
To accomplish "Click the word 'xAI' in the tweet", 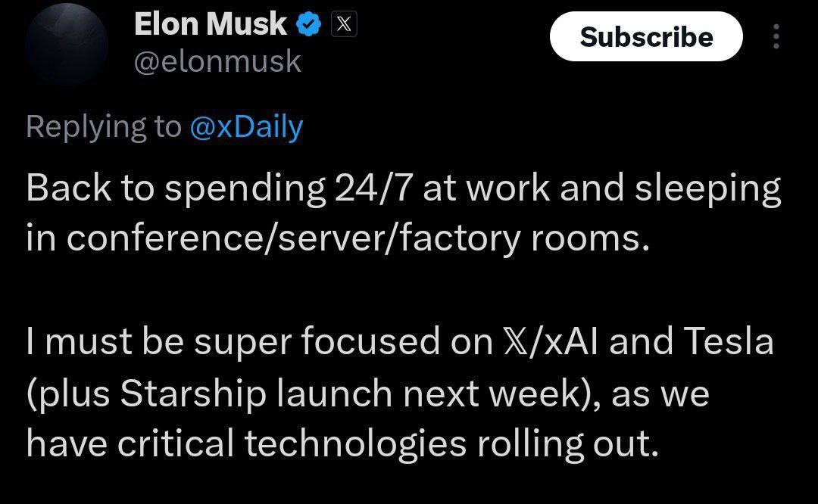I will tap(570, 342).
